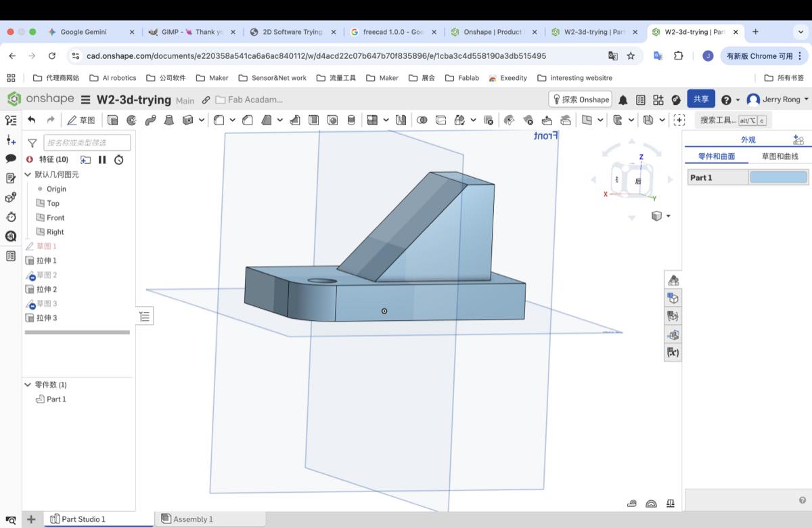The width and height of the screenshot is (812, 528).
Task: Click the Part 1 blue color swatch
Action: click(x=778, y=177)
